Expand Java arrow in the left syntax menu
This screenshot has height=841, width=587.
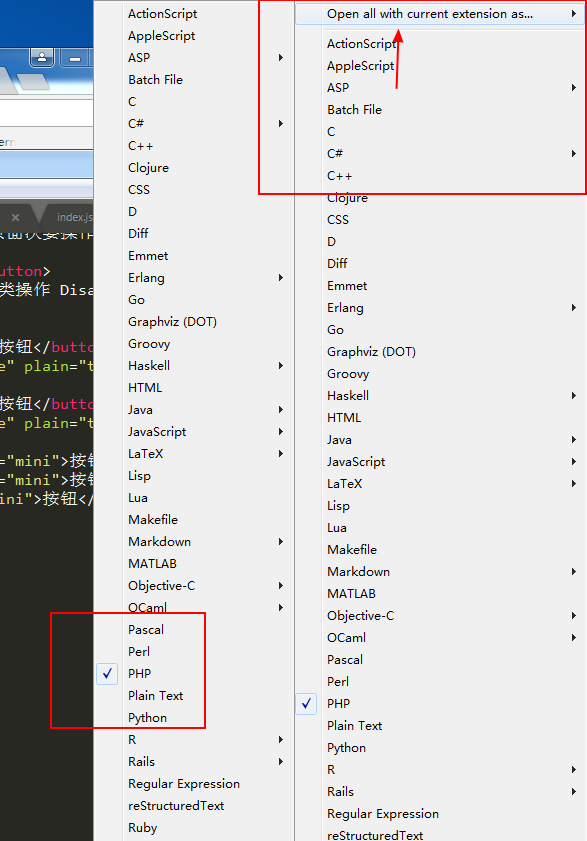coord(281,409)
